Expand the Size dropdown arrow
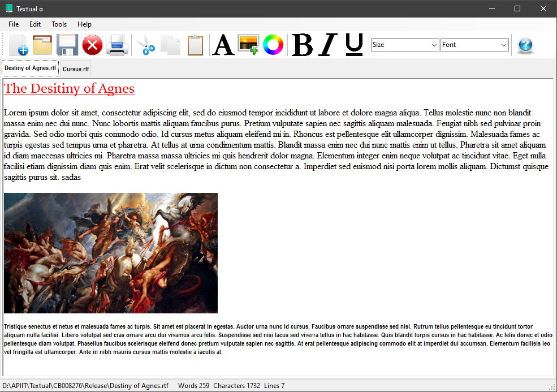The image size is (557, 392). (434, 45)
